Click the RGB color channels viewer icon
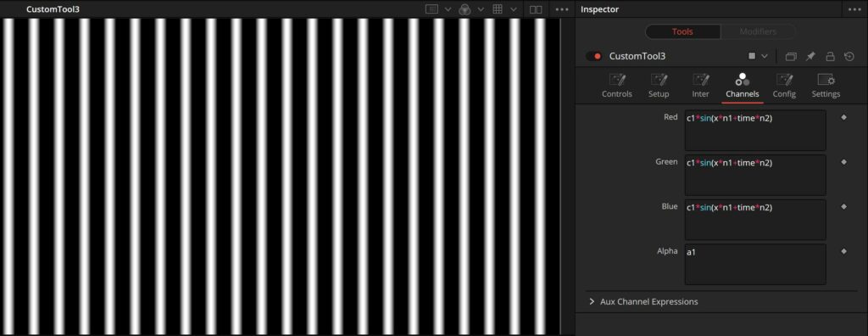 coord(465,8)
